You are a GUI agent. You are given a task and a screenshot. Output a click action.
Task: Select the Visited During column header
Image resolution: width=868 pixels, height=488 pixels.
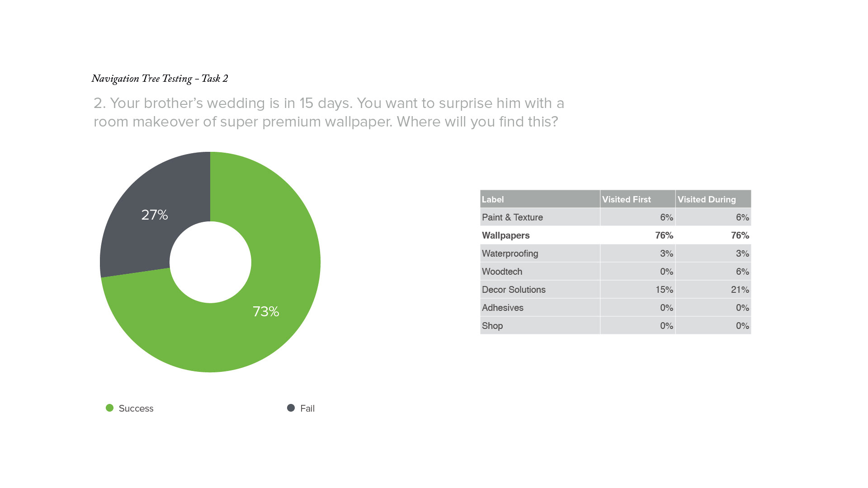coord(706,199)
